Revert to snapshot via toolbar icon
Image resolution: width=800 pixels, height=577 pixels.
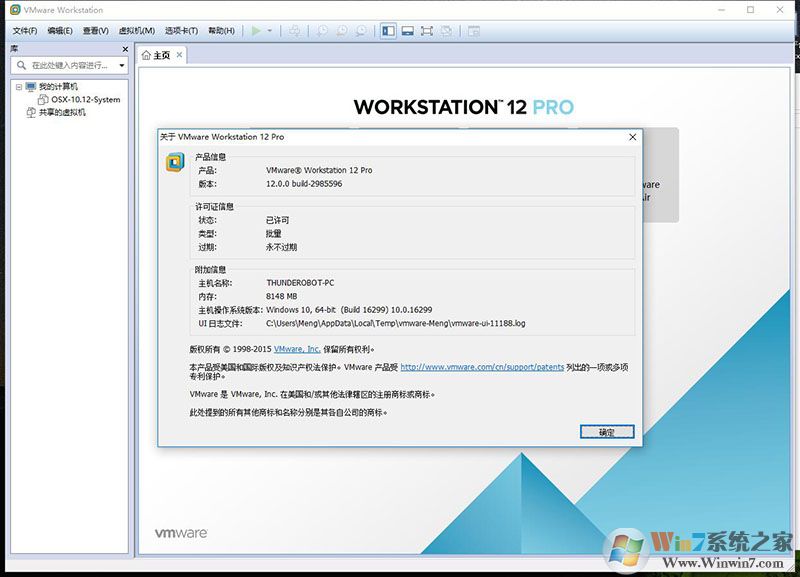click(x=341, y=31)
